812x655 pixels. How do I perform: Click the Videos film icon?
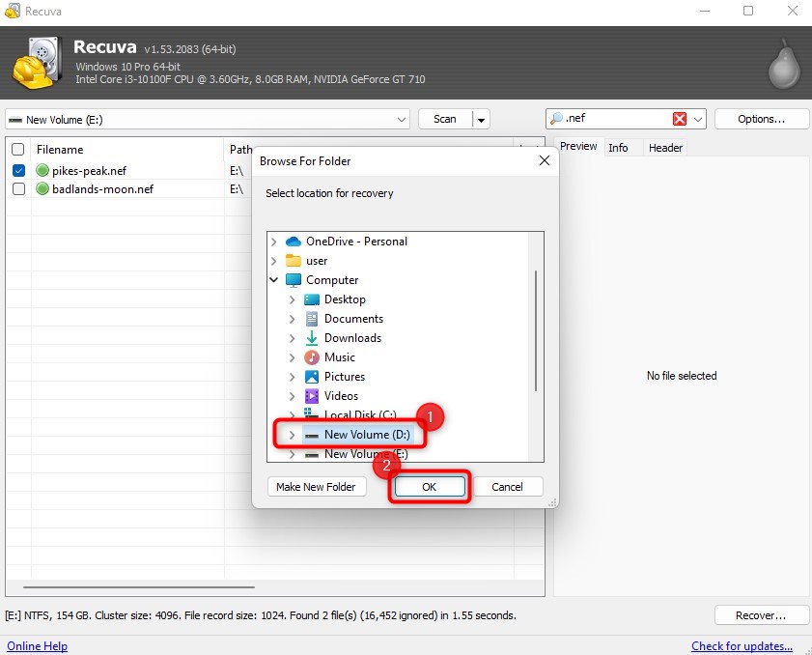coord(311,396)
